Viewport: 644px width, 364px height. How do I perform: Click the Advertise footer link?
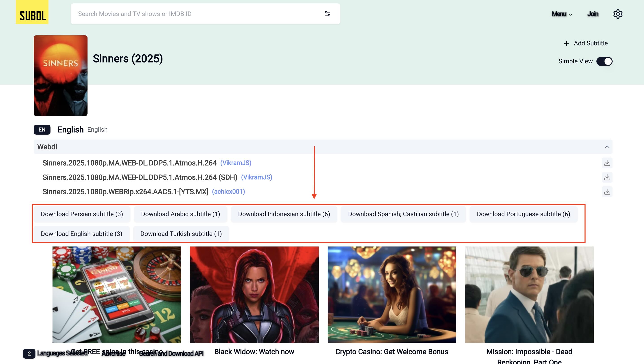click(114, 353)
